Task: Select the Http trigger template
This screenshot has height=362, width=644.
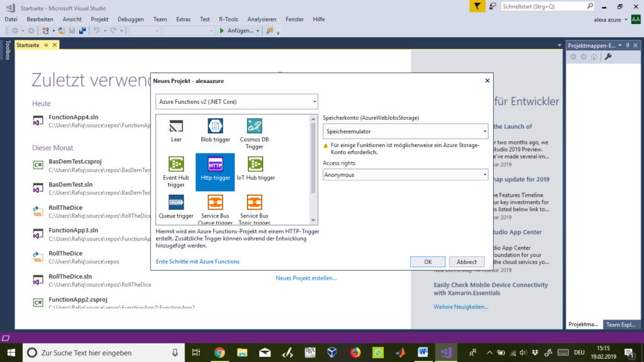Action: click(x=215, y=172)
